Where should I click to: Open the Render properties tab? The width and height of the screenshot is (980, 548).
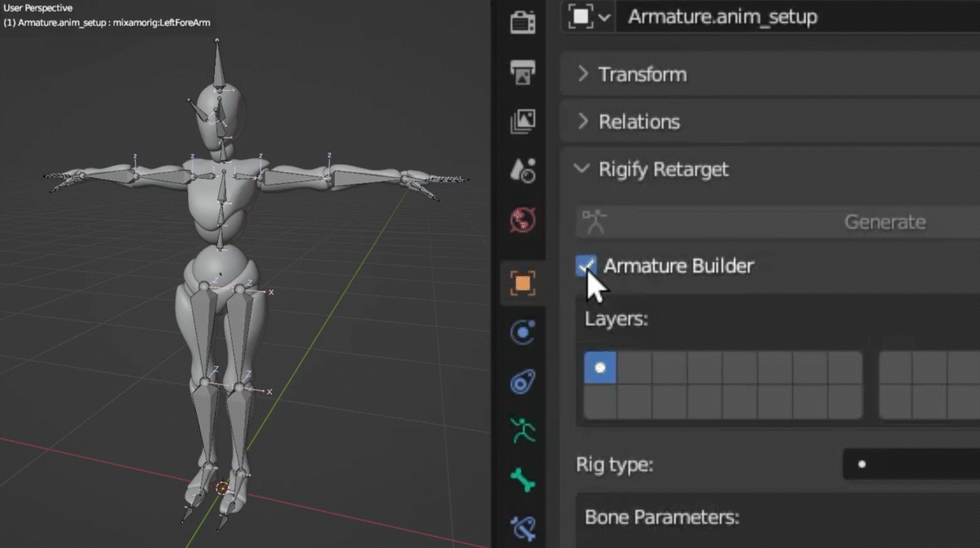(x=523, y=22)
